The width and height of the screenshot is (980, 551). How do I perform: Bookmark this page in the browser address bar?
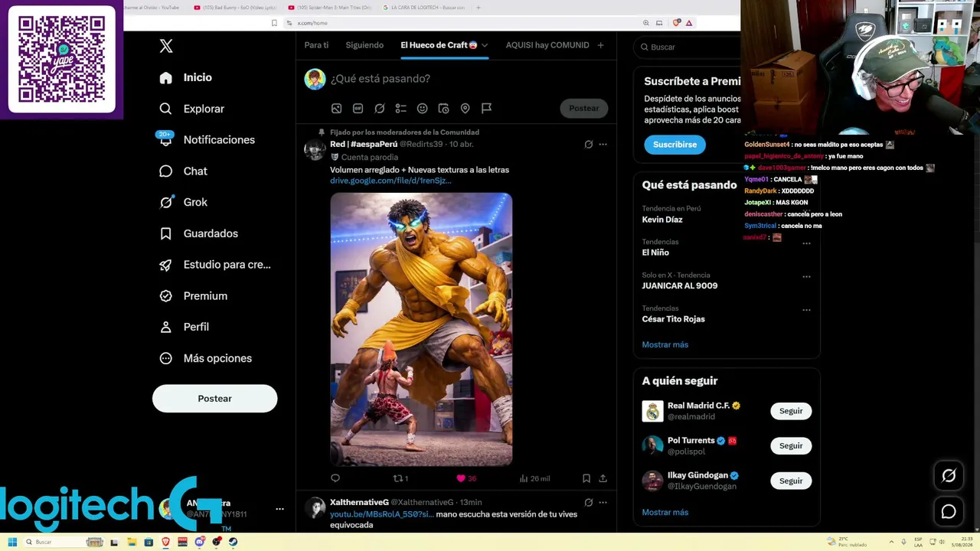[x=274, y=23]
